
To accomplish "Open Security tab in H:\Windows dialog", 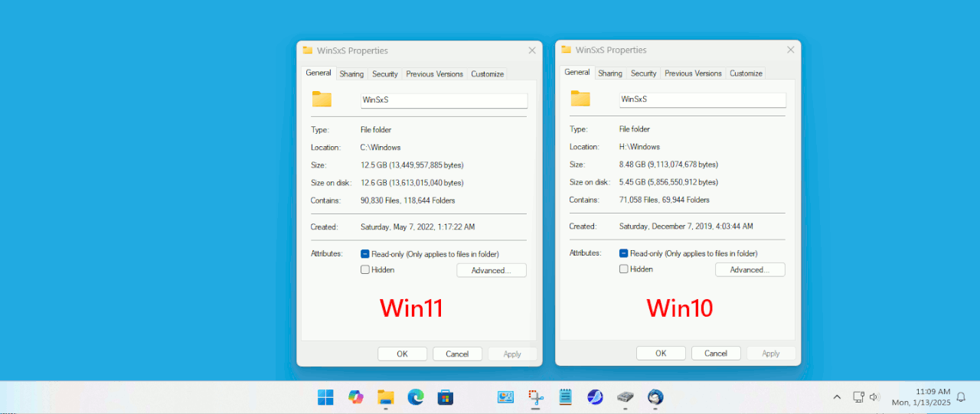I will tap(644, 73).
